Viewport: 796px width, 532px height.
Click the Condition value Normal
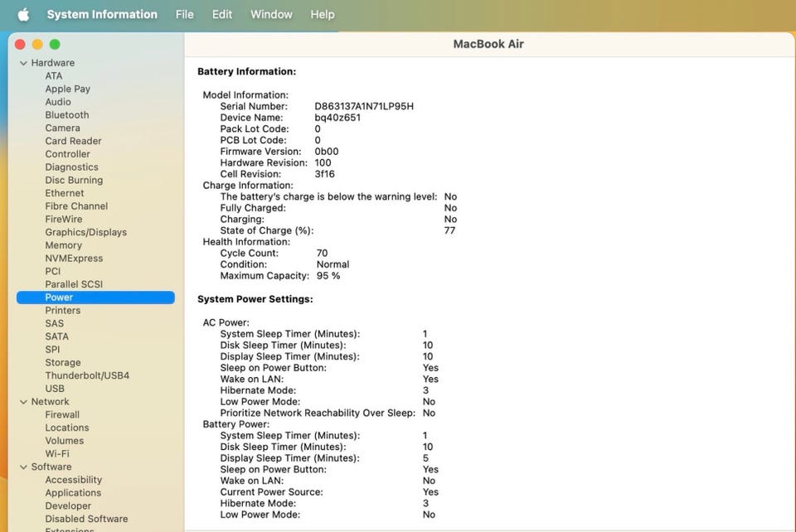[x=333, y=264]
